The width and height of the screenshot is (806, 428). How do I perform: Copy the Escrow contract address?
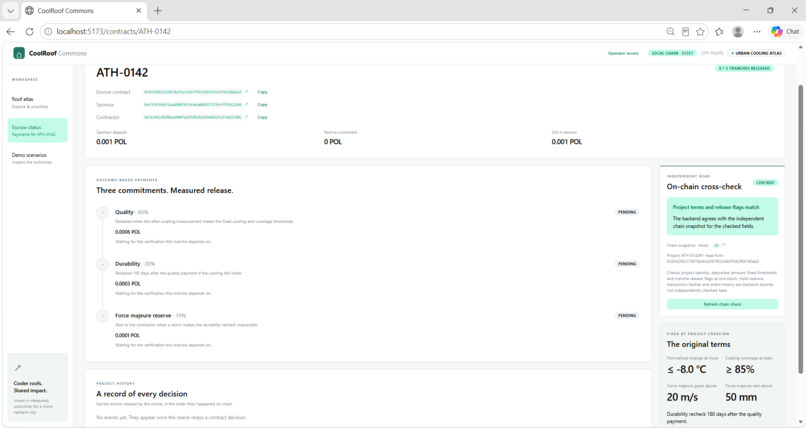[x=262, y=92]
